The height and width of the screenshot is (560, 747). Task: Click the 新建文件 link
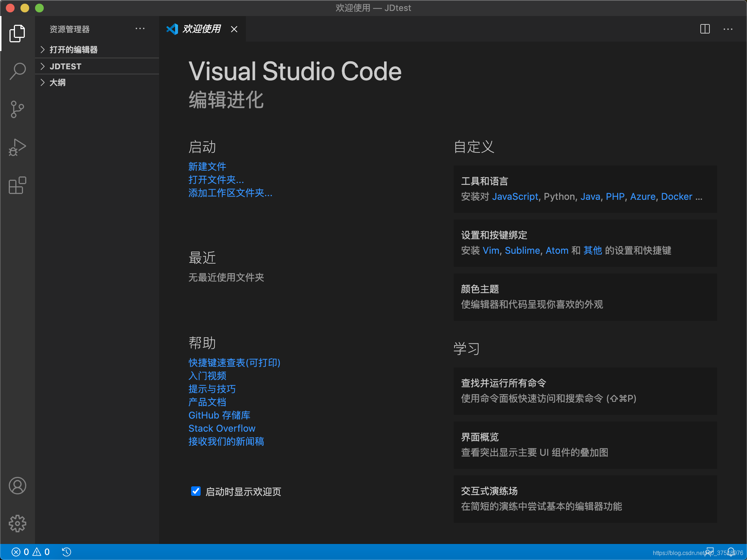(207, 167)
